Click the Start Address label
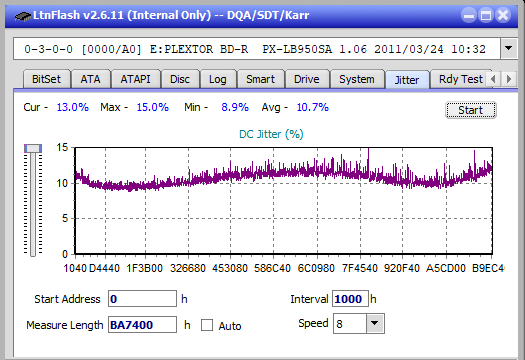 (x=67, y=299)
